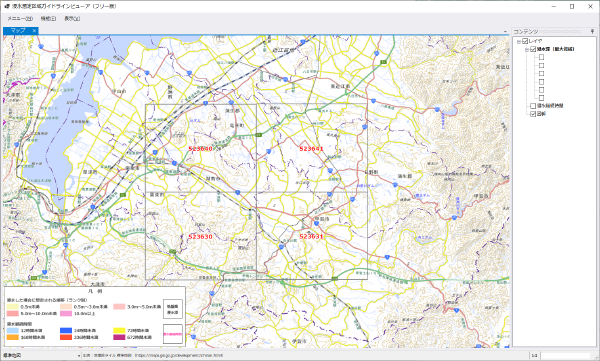Close the マップ tab with its X
The height and width of the screenshot is (361, 600).
tap(34, 31)
